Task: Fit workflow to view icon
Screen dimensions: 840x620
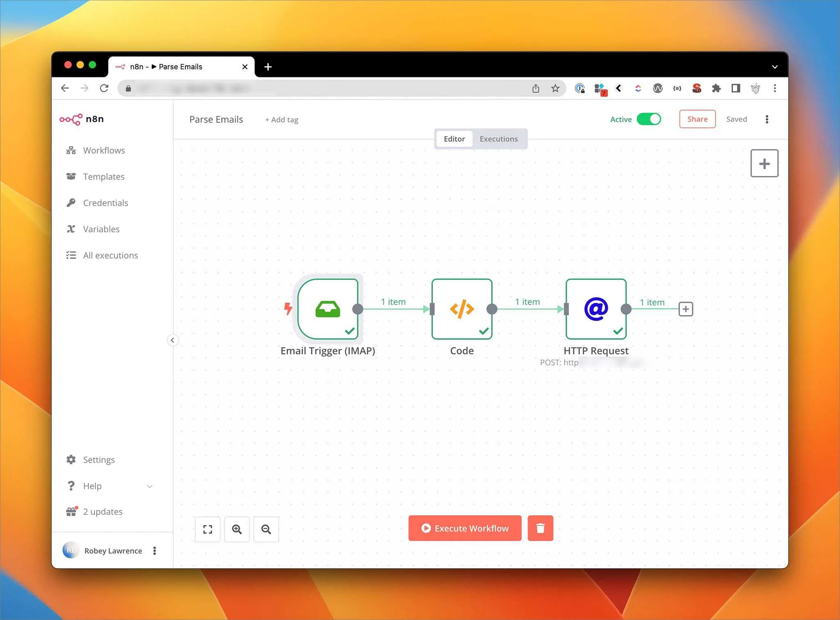Action: point(208,529)
